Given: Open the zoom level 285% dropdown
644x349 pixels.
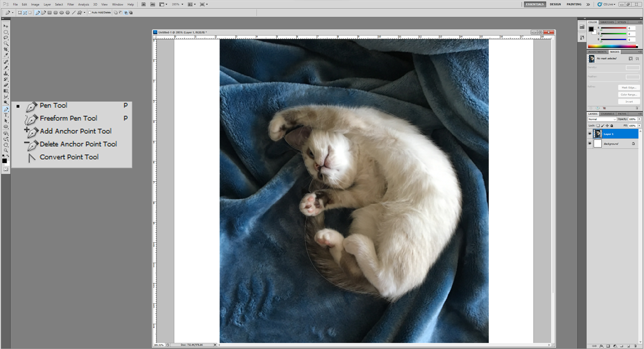Looking at the screenshot, I should 182,4.
